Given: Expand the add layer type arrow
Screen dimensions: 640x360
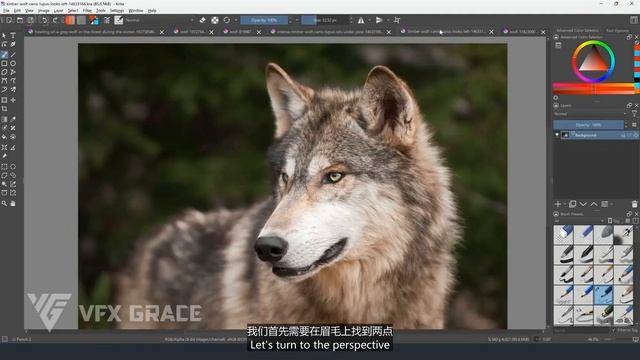Looking at the screenshot, I should [565, 204].
